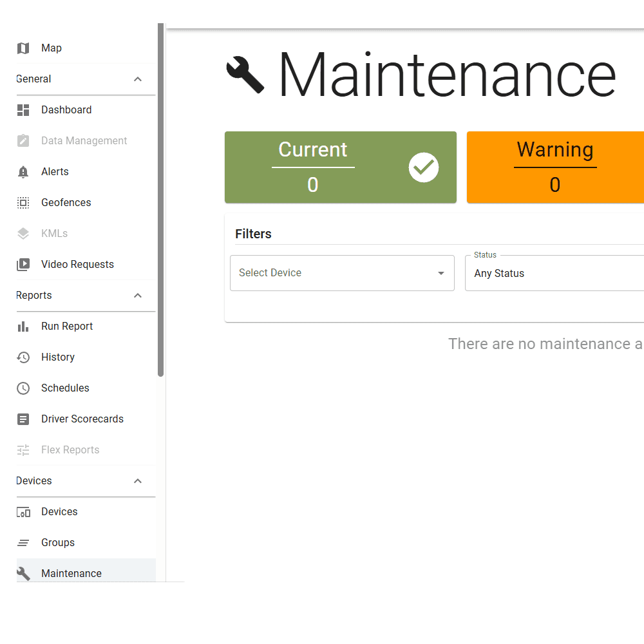
Task: Open the Select Device dropdown
Action: [341, 273]
